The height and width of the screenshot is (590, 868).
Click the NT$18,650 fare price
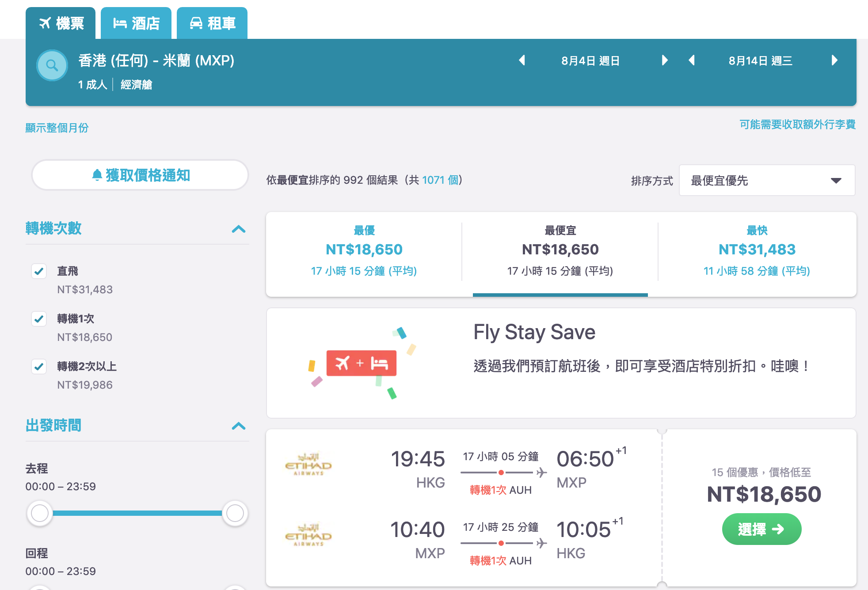tap(764, 494)
